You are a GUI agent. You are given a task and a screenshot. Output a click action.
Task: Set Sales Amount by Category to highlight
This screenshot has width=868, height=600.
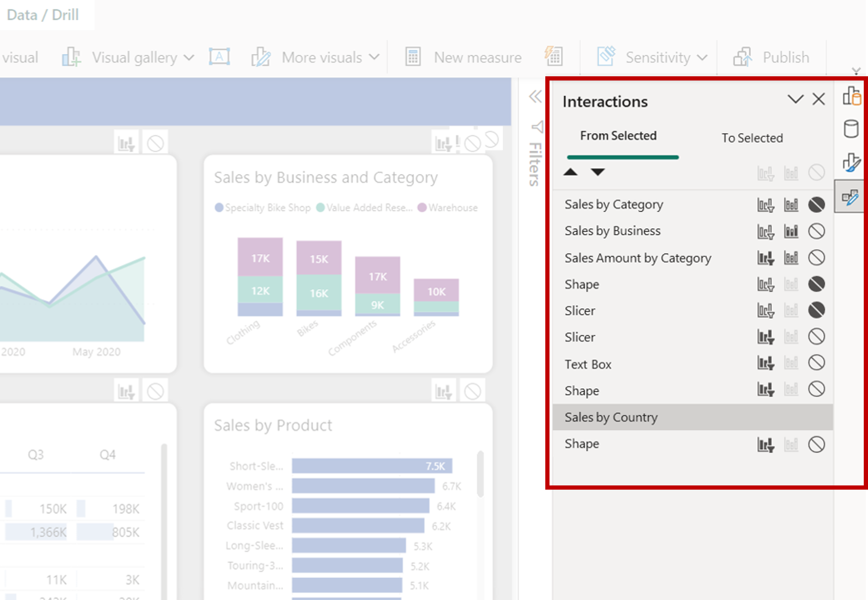791,258
